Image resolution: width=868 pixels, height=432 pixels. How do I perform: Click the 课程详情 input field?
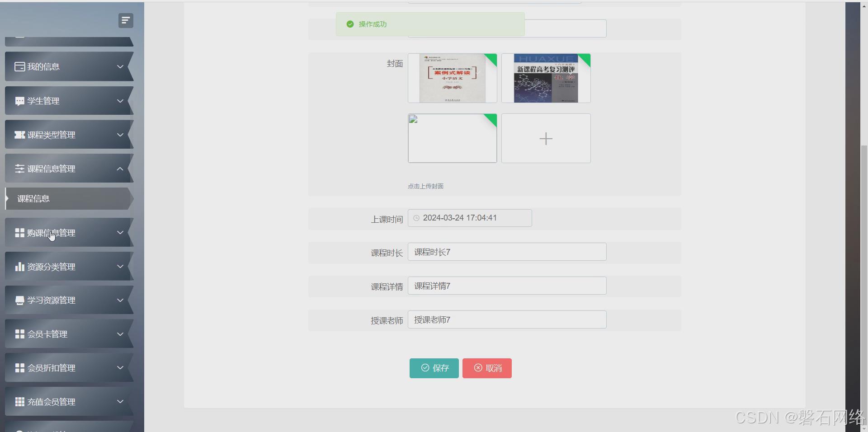tap(507, 286)
